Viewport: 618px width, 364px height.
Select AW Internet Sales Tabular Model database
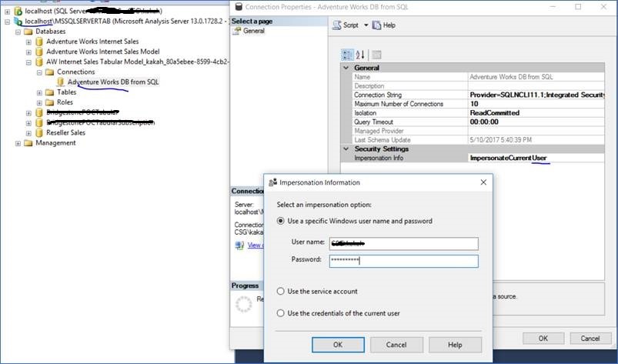coord(138,62)
